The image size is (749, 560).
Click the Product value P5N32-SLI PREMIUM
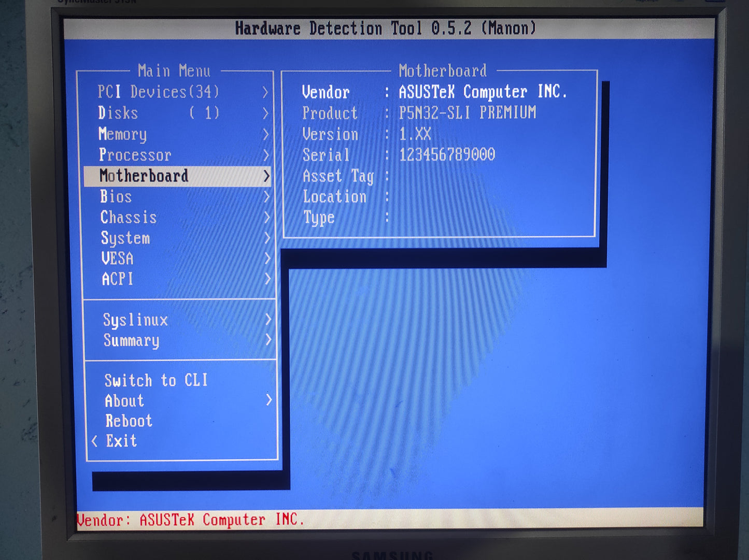tap(467, 112)
